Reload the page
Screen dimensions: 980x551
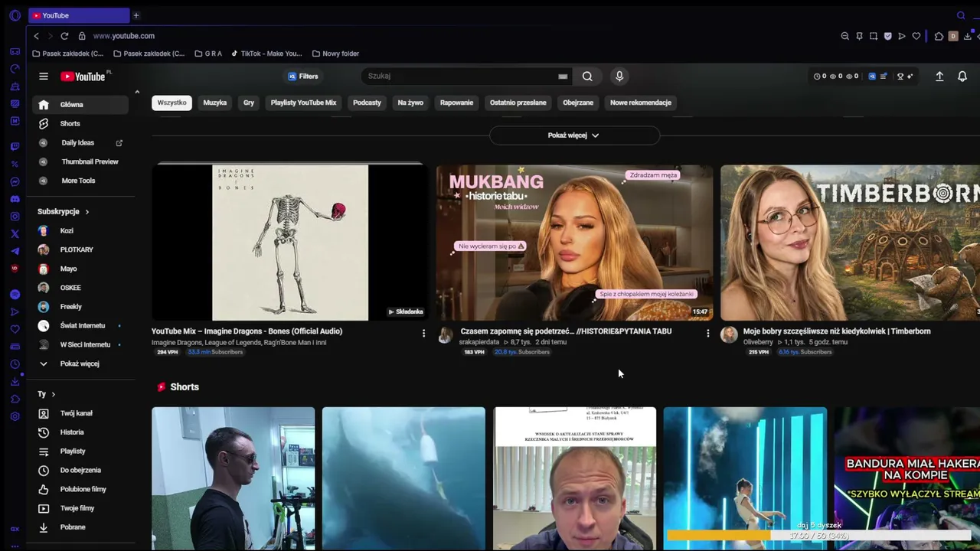pyautogui.click(x=64, y=36)
